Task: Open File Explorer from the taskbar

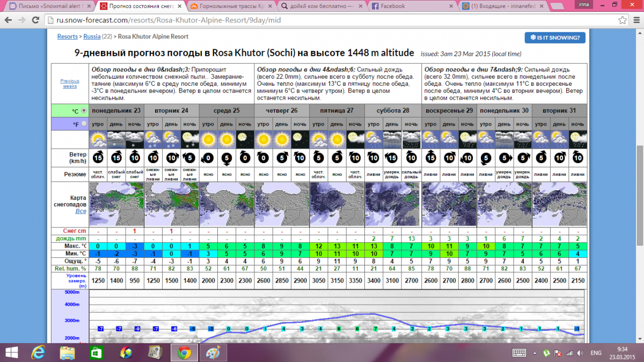Action: (67, 352)
